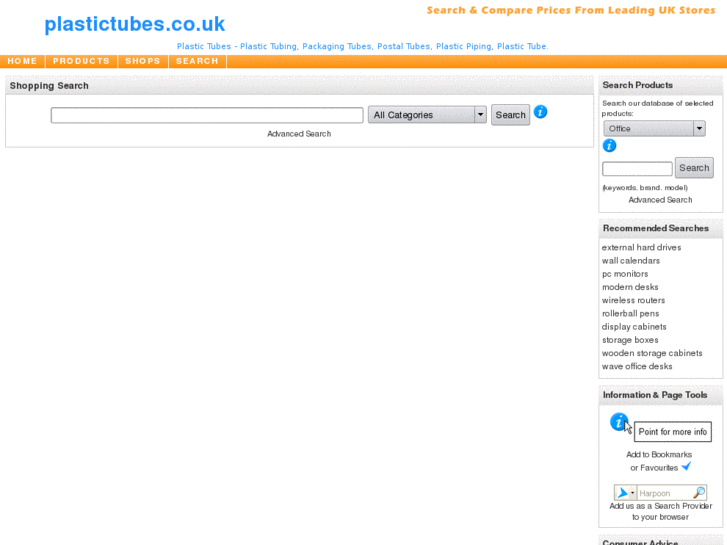Click the large info icon in Page Tools
Viewport: 727px width, 545px height.
point(619,422)
